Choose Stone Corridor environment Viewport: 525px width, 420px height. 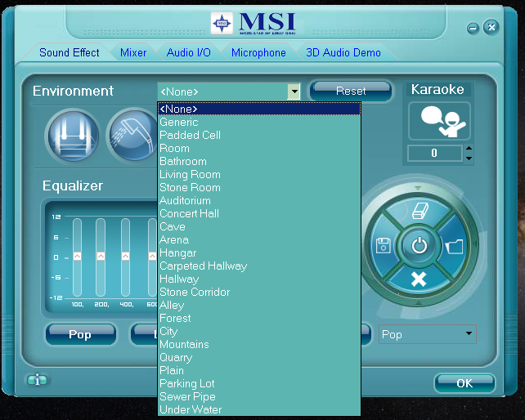(259, 292)
